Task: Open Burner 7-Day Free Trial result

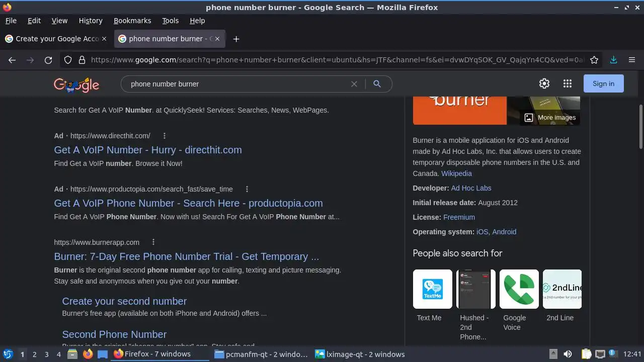Action: pyautogui.click(x=186, y=256)
